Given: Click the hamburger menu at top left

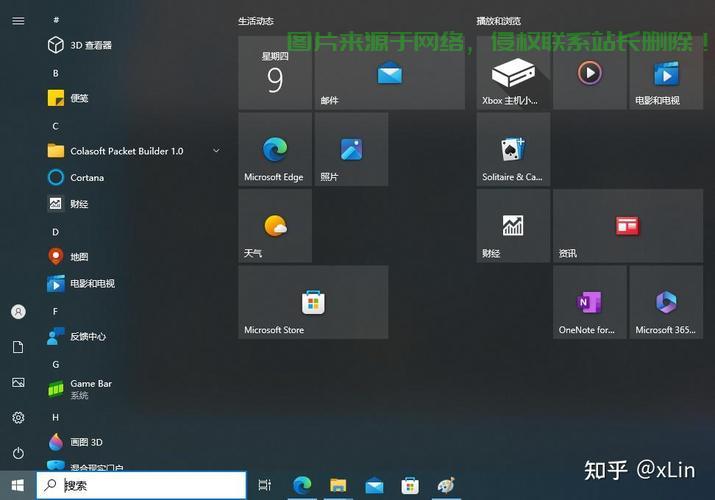Looking at the screenshot, I should coord(18,21).
